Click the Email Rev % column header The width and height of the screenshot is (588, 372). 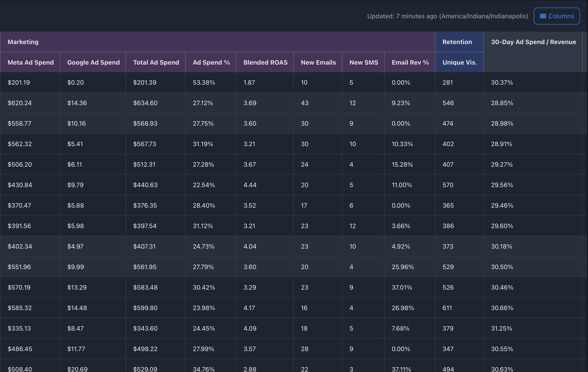tap(410, 62)
